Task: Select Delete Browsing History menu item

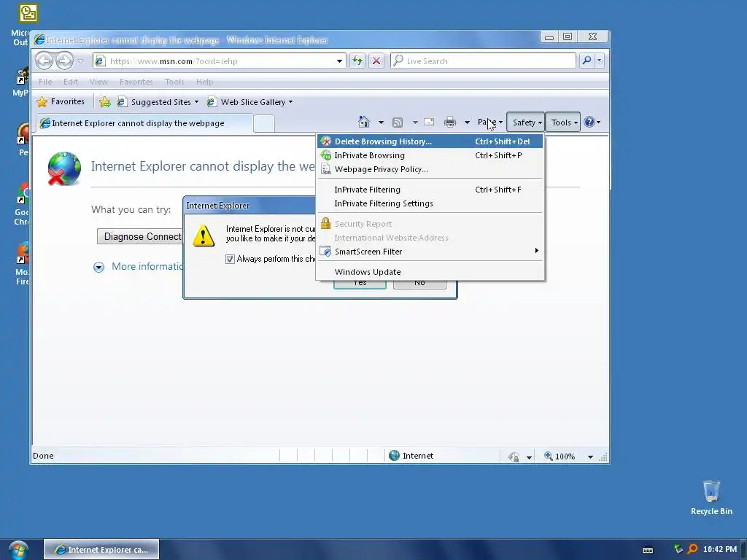Action: pos(430,141)
